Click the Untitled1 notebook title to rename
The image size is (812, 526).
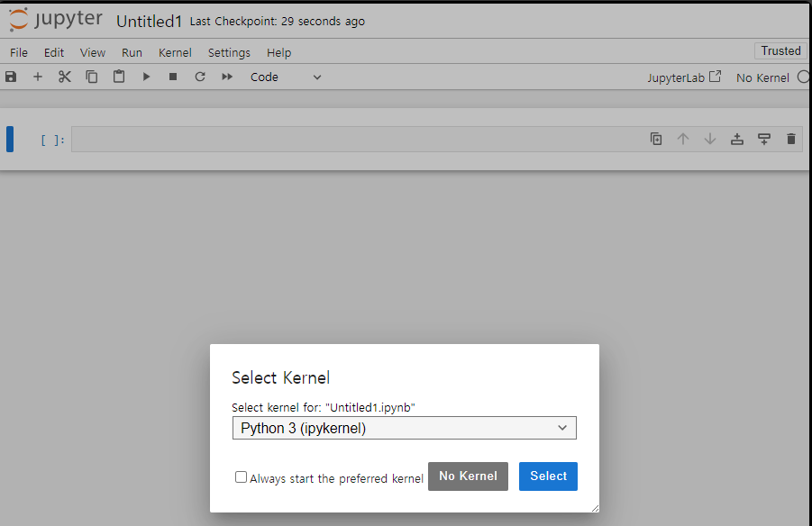pos(149,22)
